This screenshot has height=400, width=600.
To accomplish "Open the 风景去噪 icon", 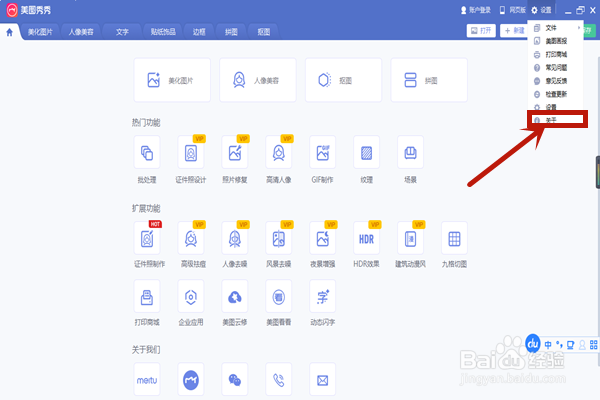I will (x=279, y=238).
